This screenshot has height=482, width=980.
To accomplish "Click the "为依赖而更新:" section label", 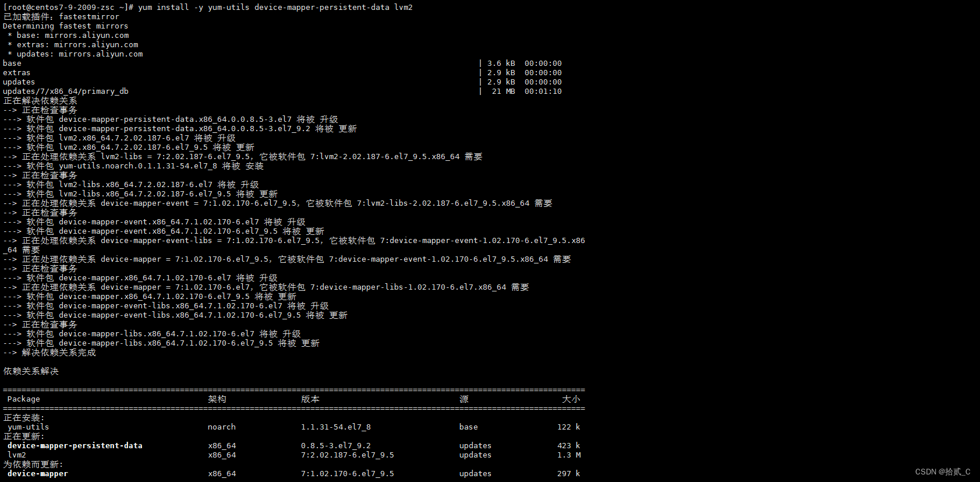I will tap(33, 465).
